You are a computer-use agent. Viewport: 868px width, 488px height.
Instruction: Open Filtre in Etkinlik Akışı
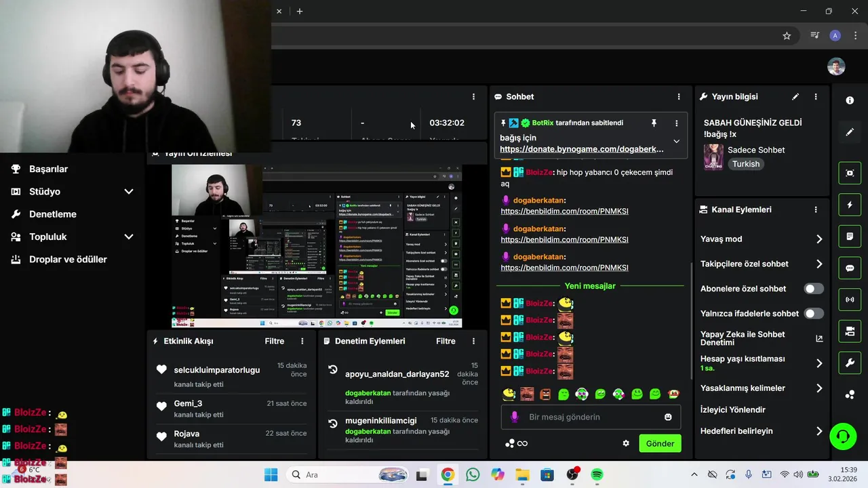275,342
